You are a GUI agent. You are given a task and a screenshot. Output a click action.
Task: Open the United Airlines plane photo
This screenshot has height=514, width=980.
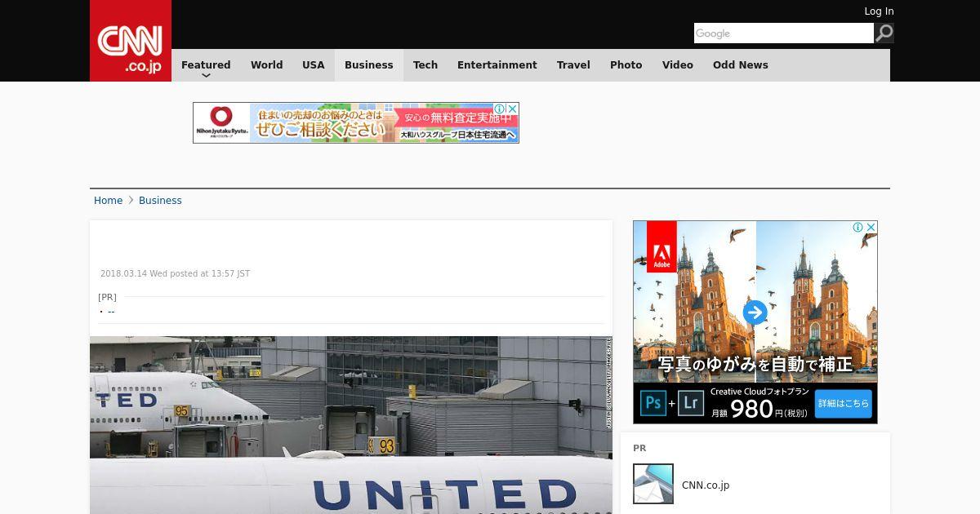(x=351, y=425)
